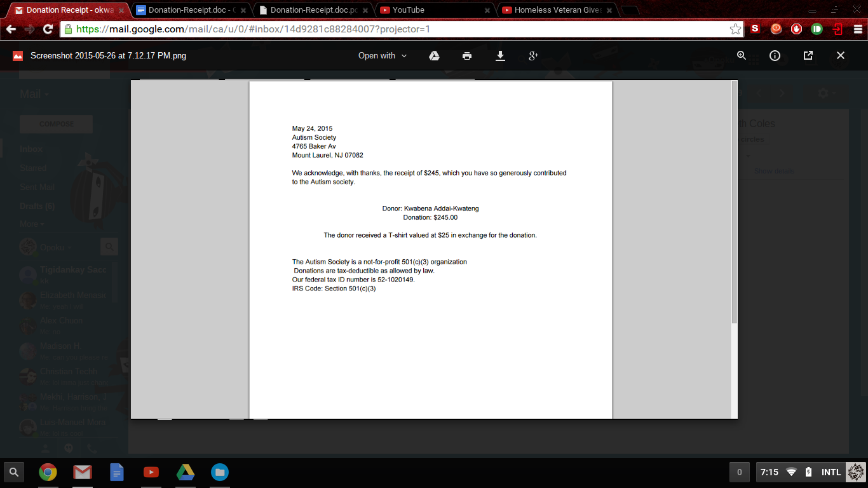Close the YouTube tab
868x488 pixels.
click(x=487, y=11)
